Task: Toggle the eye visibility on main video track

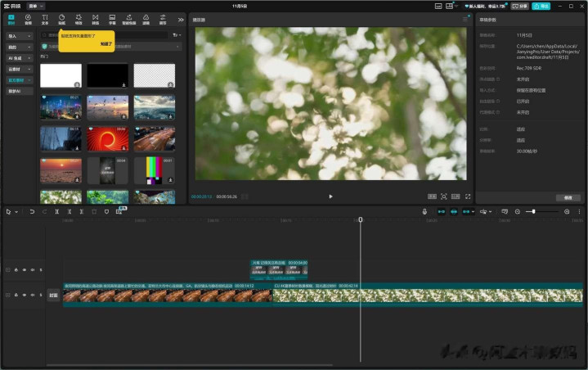Action: tap(24, 295)
